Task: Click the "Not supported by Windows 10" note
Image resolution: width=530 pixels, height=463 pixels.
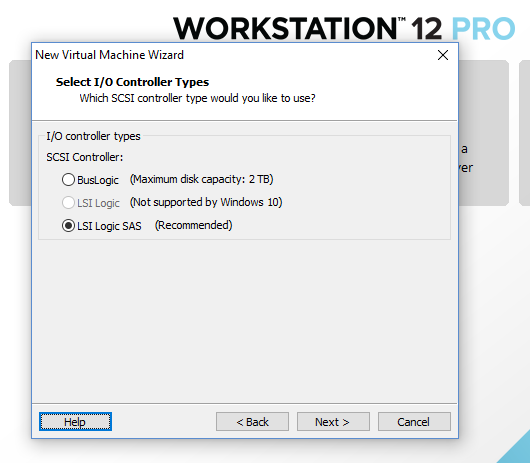Action: click(206, 202)
